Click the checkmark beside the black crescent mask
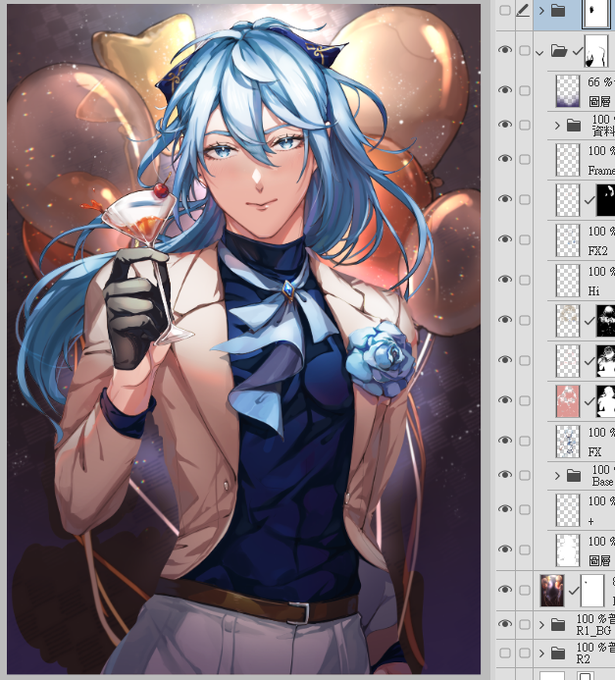The width and height of the screenshot is (615, 680). pos(589,200)
